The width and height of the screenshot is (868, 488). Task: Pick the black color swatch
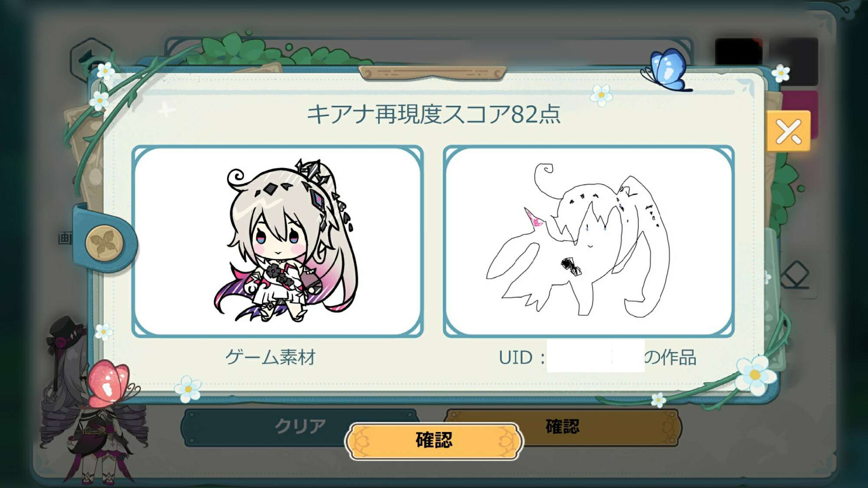(x=739, y=52)
